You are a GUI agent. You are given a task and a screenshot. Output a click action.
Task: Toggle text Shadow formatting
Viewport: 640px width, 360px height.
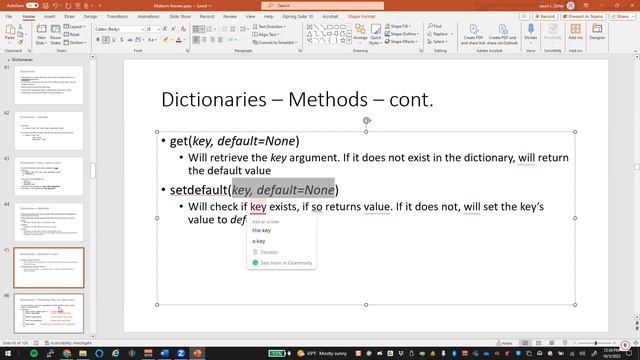pos(122,40)
